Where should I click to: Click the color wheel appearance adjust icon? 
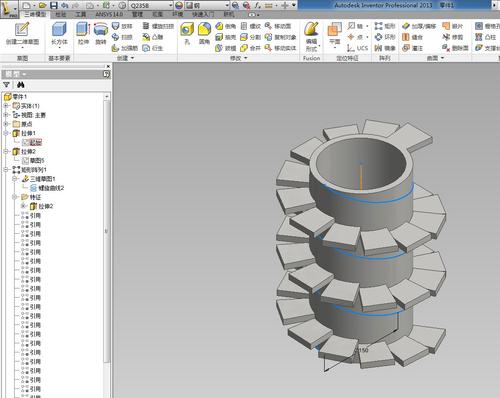179,5
